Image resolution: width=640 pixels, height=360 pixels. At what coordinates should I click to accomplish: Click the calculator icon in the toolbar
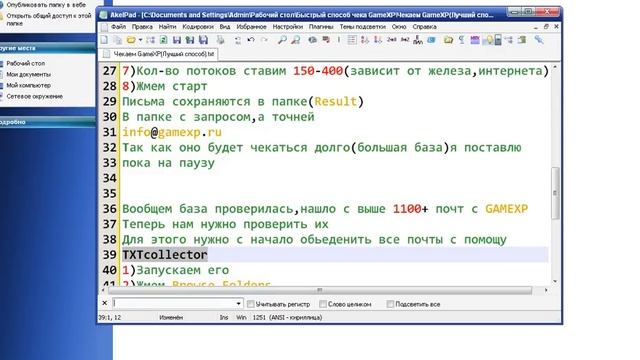[498, 40]
